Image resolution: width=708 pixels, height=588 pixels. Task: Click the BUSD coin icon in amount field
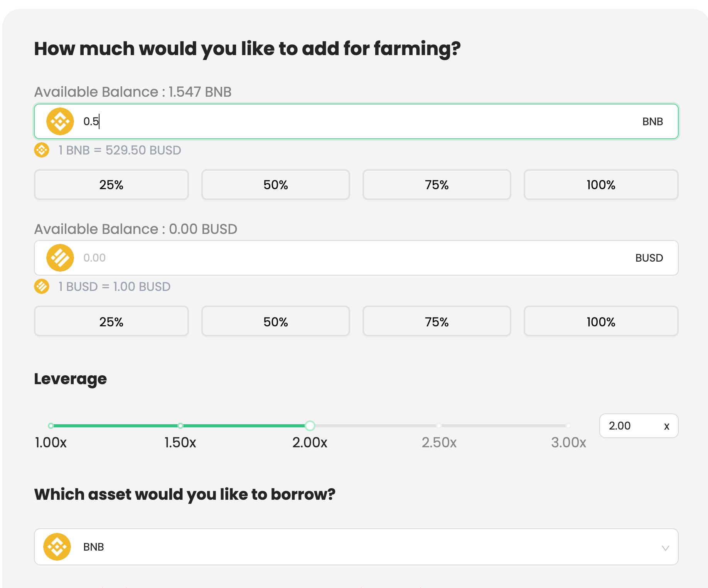click(60, 258)
